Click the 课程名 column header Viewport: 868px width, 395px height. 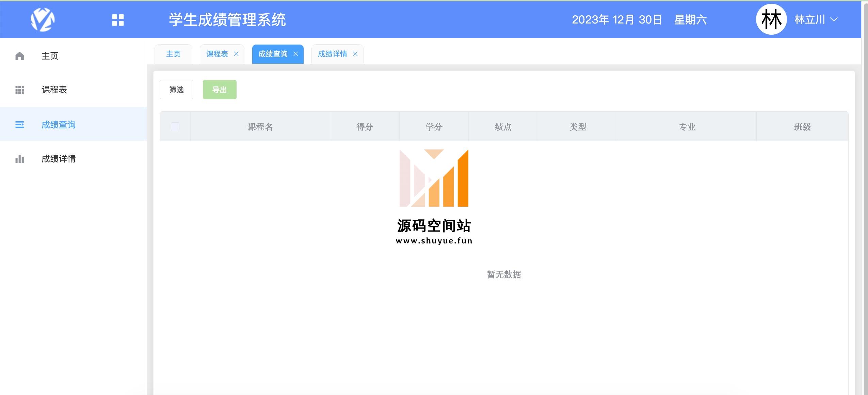click(x=260, y=127)
